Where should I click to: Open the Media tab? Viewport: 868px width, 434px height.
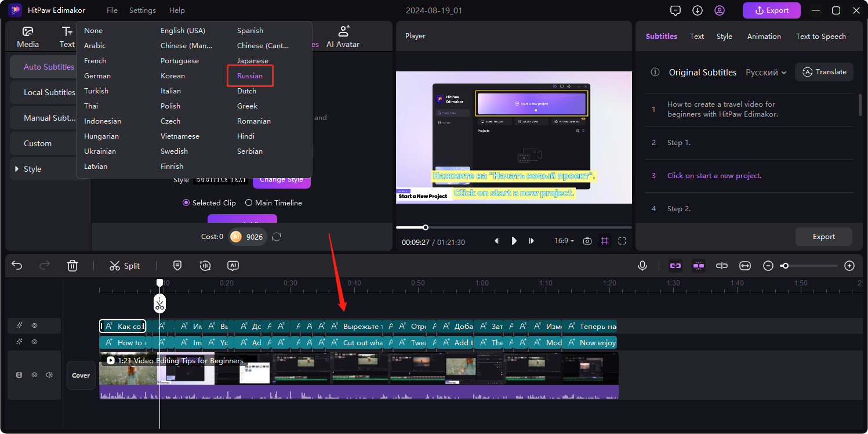click(28, 37)
